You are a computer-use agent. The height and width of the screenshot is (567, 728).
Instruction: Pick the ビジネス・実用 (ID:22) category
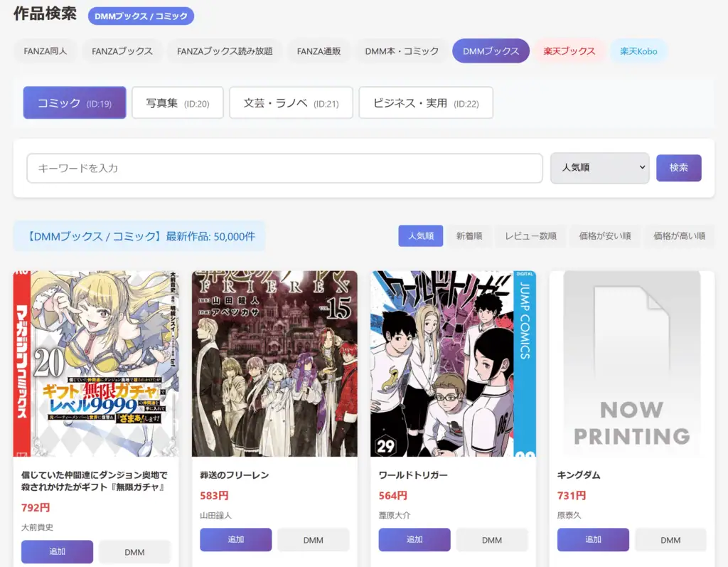pyautogui.click(x=426, y=102)
